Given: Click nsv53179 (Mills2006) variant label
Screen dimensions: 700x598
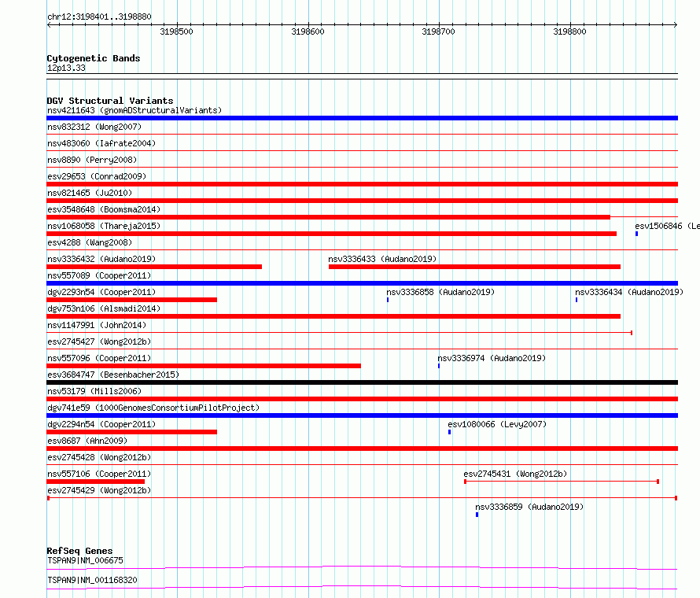Looking at the screenshot, I should [x=94, y=391].
